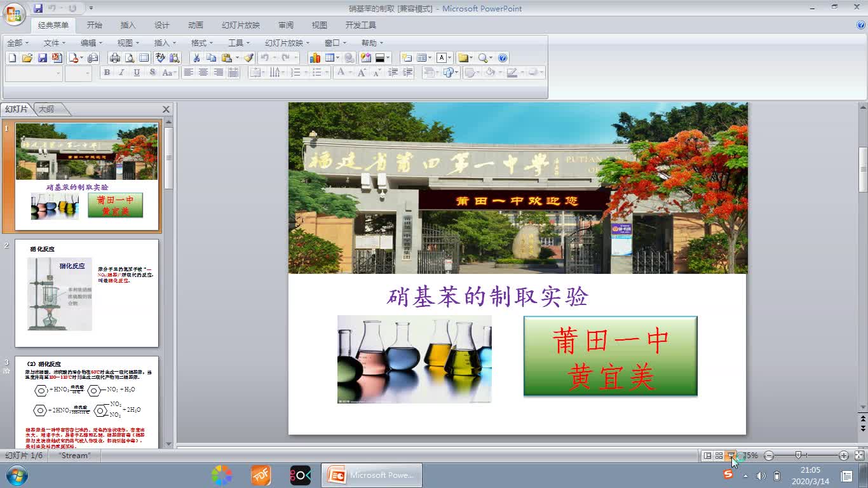This screenshot has width=868, height=488.
Task: Zoom in using plus button
Action: [x=844, y=456]
